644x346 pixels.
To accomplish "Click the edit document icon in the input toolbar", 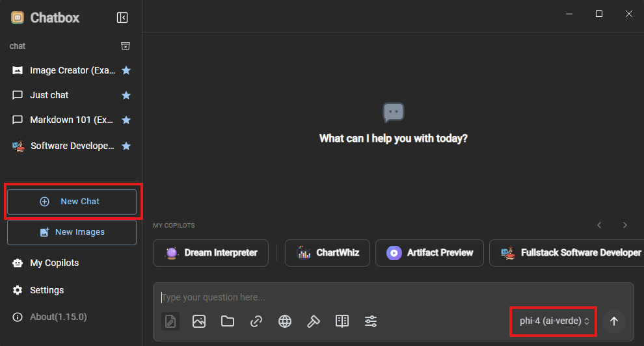I will coord(170,321).
